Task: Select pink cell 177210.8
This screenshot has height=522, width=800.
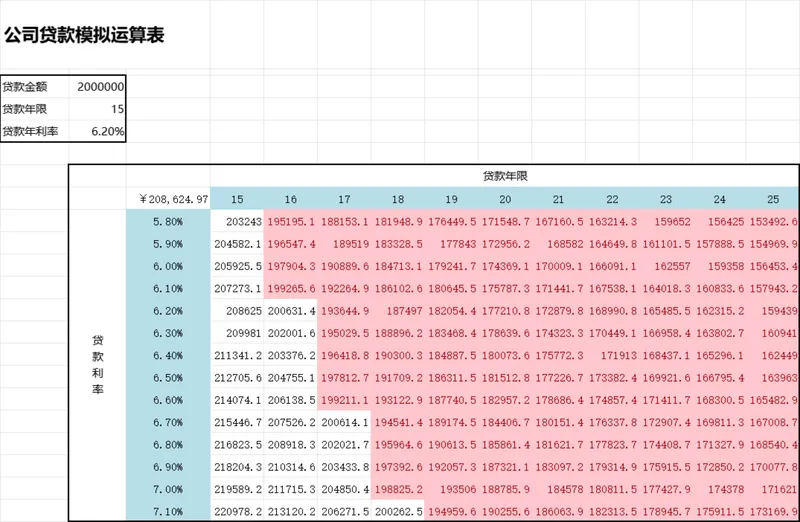Action: (x=505, y=311)
